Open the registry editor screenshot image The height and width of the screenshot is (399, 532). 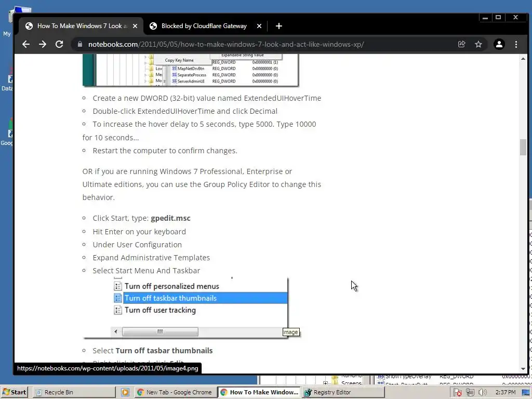click(x=190, y=70)
